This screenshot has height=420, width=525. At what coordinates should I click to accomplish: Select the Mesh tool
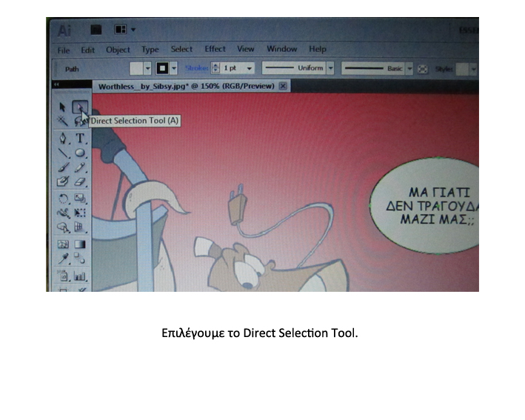pos(63,244)
